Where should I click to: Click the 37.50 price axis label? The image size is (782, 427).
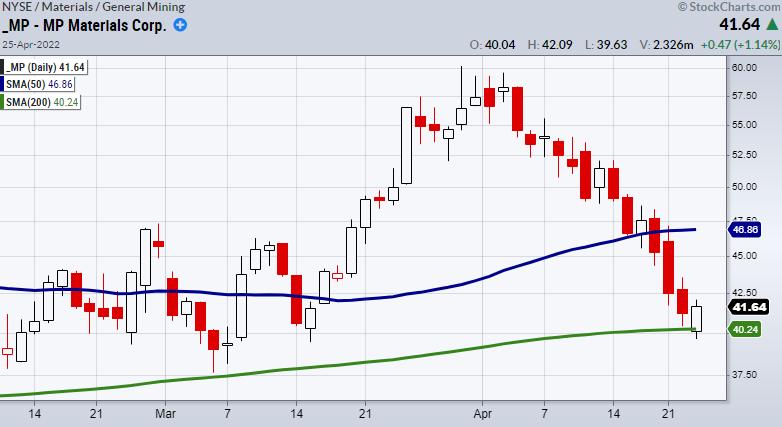tap(744, 375)
